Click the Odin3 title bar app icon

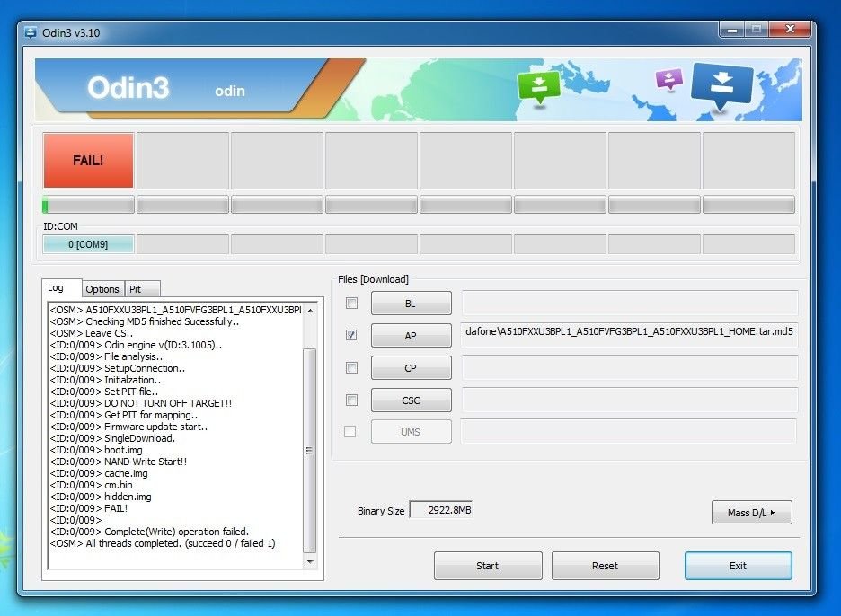pos(31,32)
